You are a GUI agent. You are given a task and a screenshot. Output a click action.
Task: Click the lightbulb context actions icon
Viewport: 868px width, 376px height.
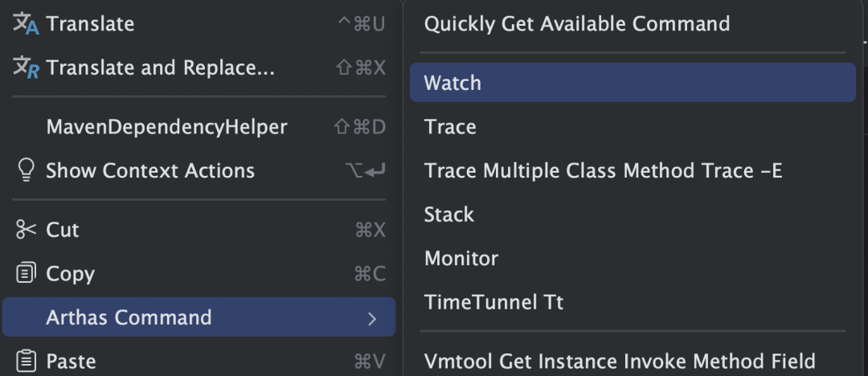[x=26, y=170]
